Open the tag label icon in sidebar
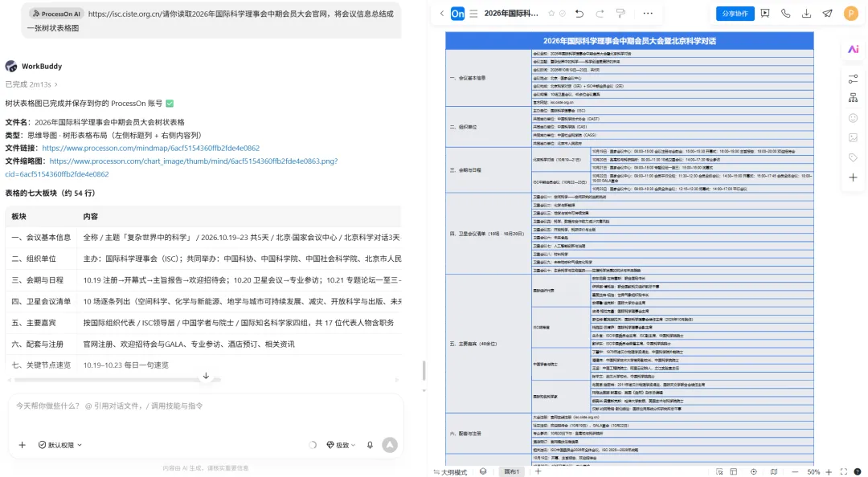The height and width of the screenshot is (477, 868). coord(853,157)
